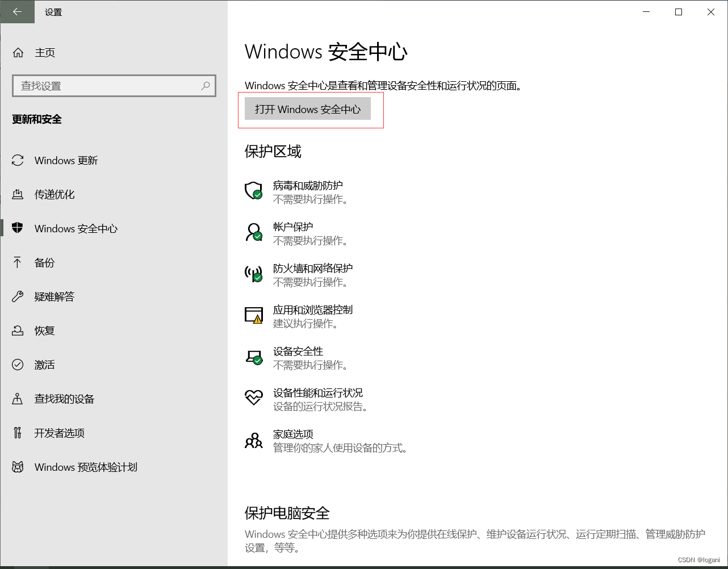728x569 pixels.
Task: Click the 防火墙和网络保护 antenna icon
Action: point(254,274)
